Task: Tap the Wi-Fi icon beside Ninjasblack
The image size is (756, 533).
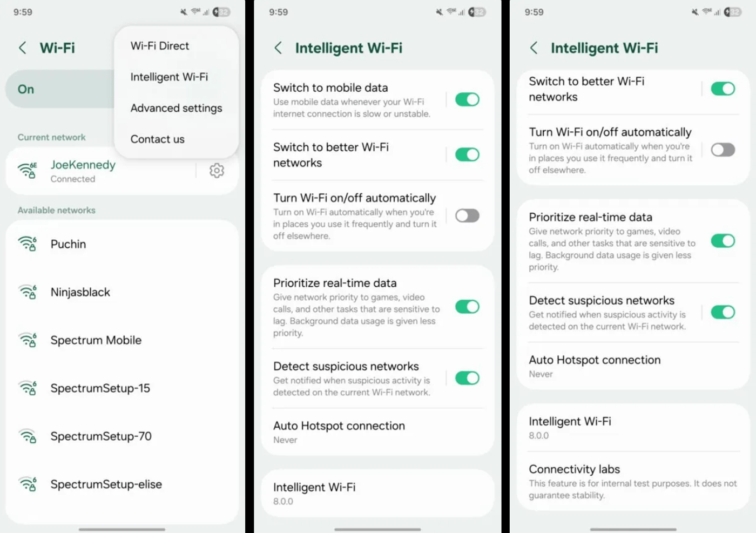Action: coord(28,292)
